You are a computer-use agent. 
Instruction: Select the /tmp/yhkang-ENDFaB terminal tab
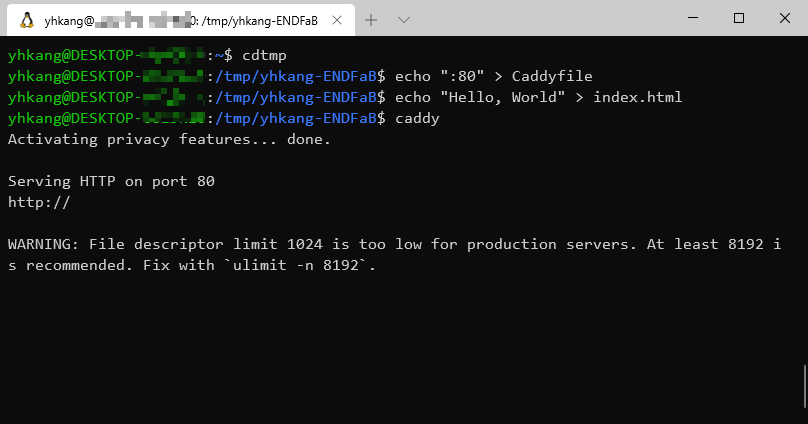[x=180, y=19]
